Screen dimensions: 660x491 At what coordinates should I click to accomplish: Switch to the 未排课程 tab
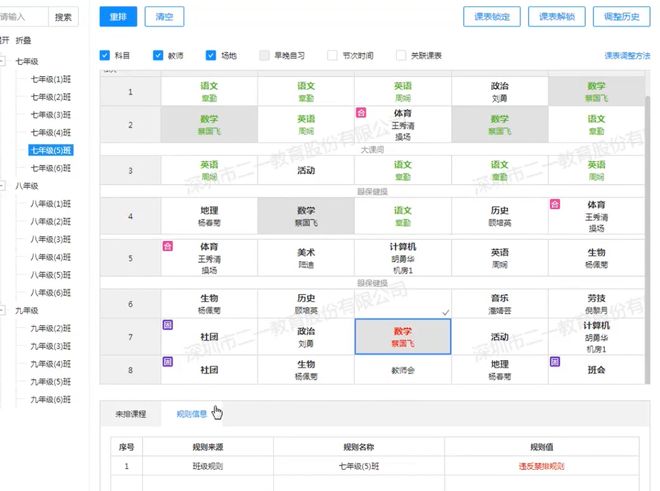point(131,414)
